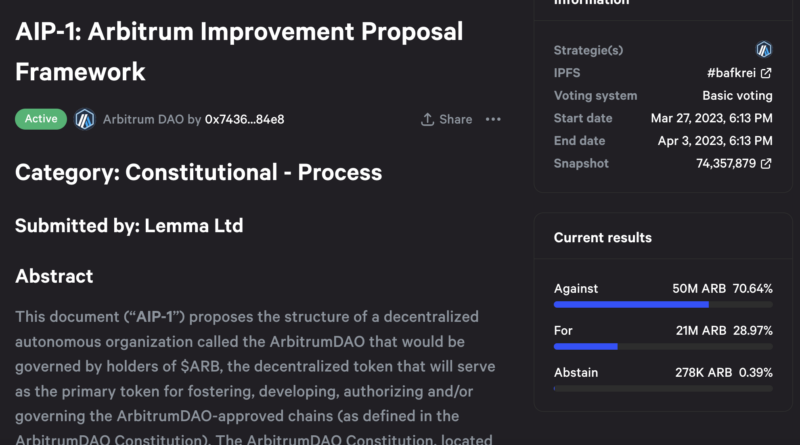The image size is (800, 445).
Task: Click the Current results panel header
Action: pos(603,238)
